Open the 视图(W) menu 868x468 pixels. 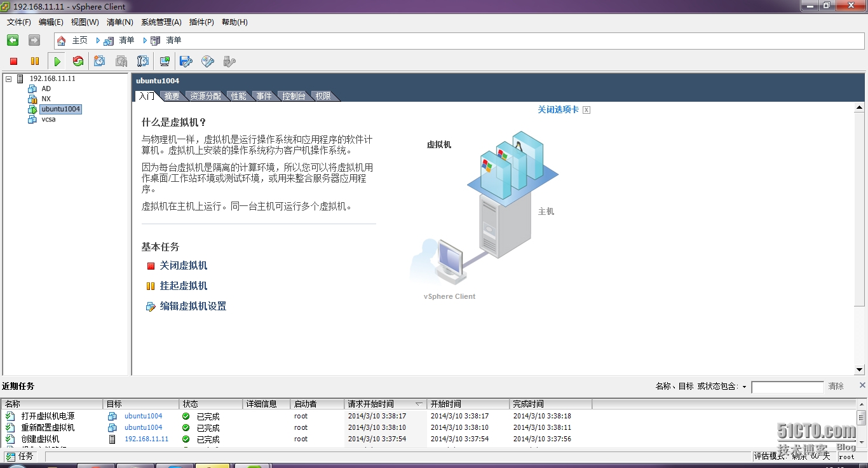(85, 22)
